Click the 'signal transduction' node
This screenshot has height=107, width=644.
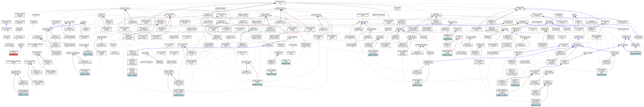coord(47,29)
